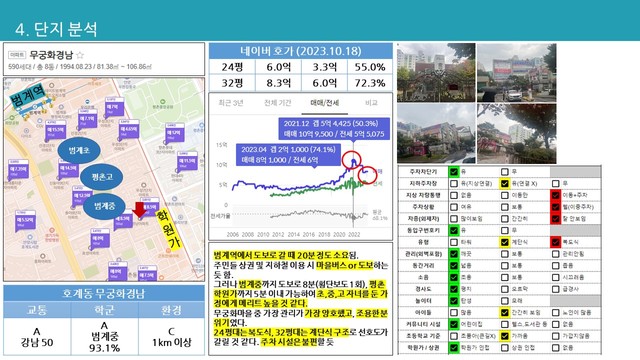The width and height of the screenshot is (640, 360).
Task: Toggle 소음 시끄러움 checkbox
Action: (556, 278)
